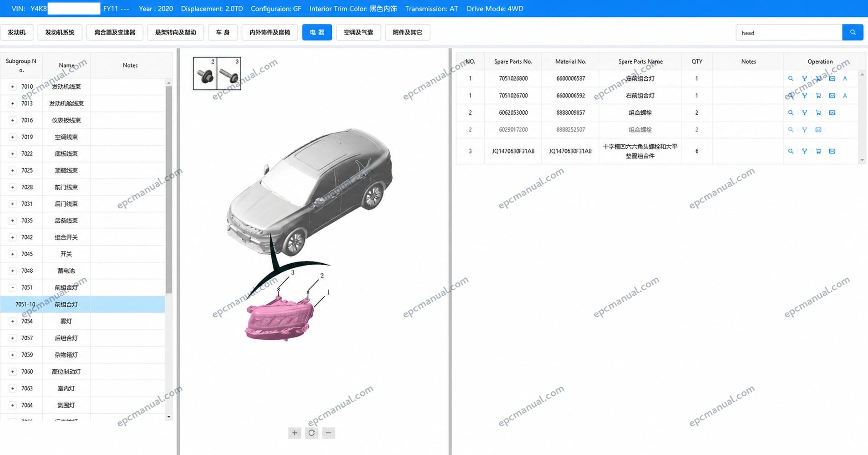
Task: Collapse subgroup 7051 前组合灯
Action: pyautogui.click(x=13, y=287)
